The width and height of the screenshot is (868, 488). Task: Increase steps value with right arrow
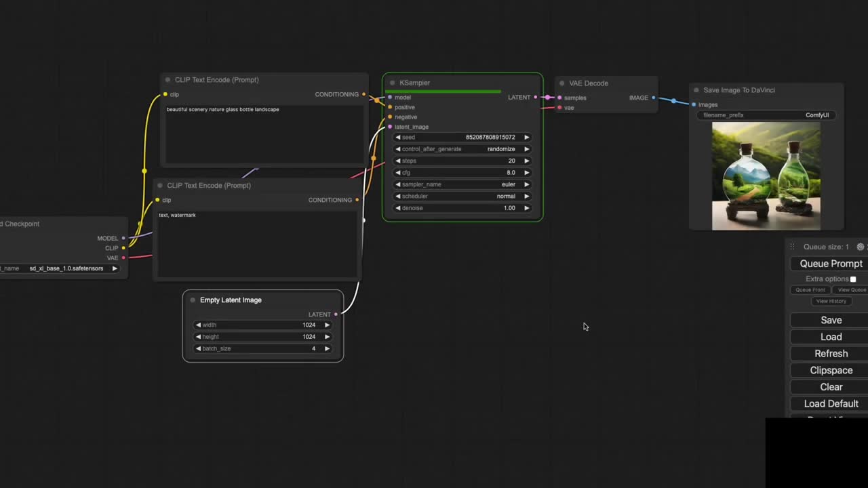pyautogui.click(x=526, y=161)
